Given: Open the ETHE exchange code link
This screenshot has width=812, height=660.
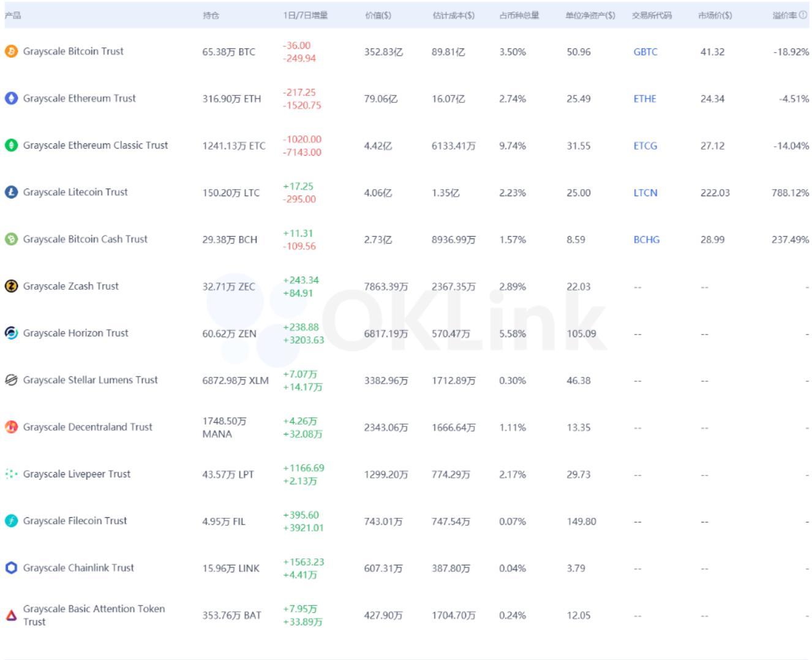Looking at the screenshot, I should click(x=645, y=99).
